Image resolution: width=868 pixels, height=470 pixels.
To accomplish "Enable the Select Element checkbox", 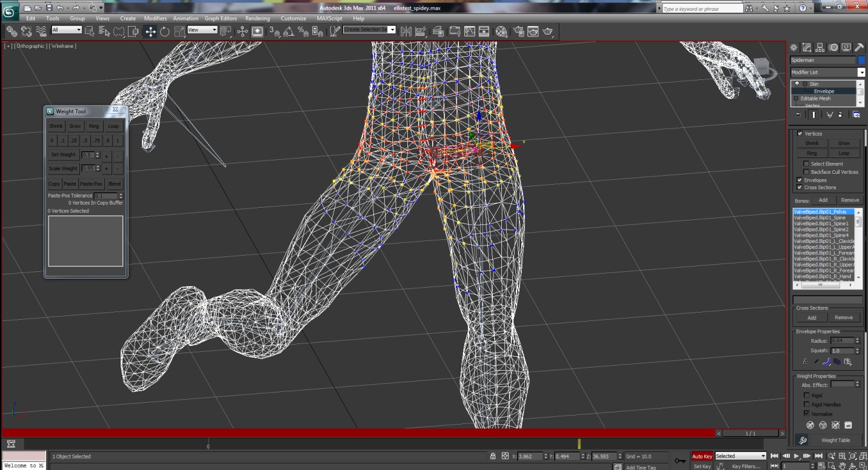I will pyautogui.click(x=806, y=164).
